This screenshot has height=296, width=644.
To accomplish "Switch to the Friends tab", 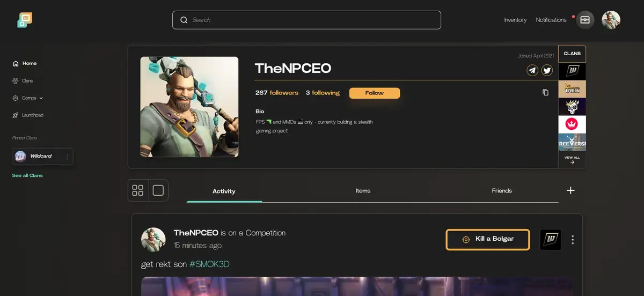I will [x=502, y=191].
